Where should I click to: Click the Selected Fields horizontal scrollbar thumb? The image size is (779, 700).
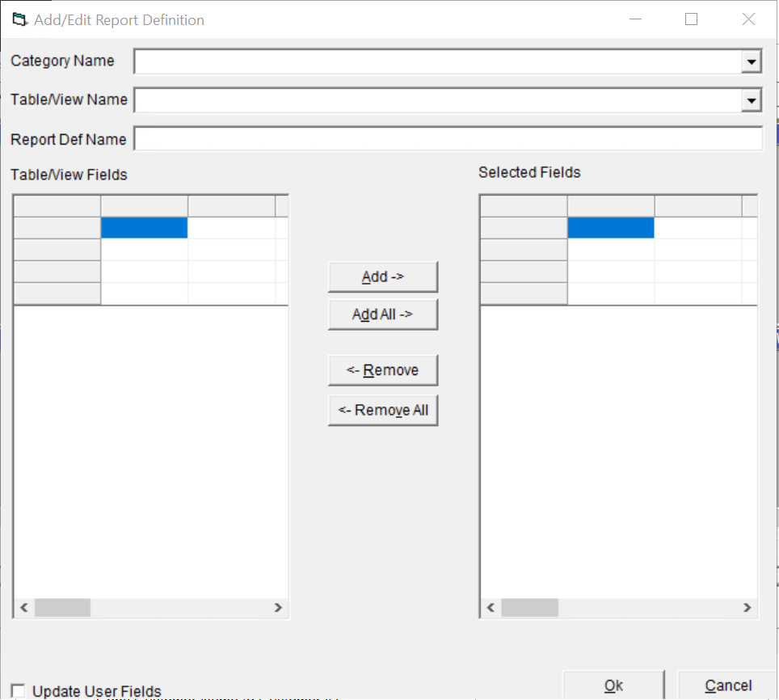[529, 608]
